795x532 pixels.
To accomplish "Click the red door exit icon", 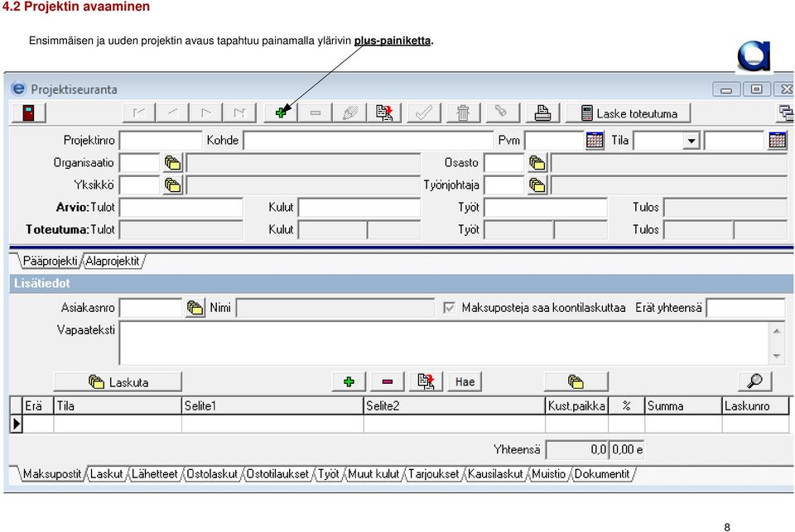I will [x=29, y=113].
